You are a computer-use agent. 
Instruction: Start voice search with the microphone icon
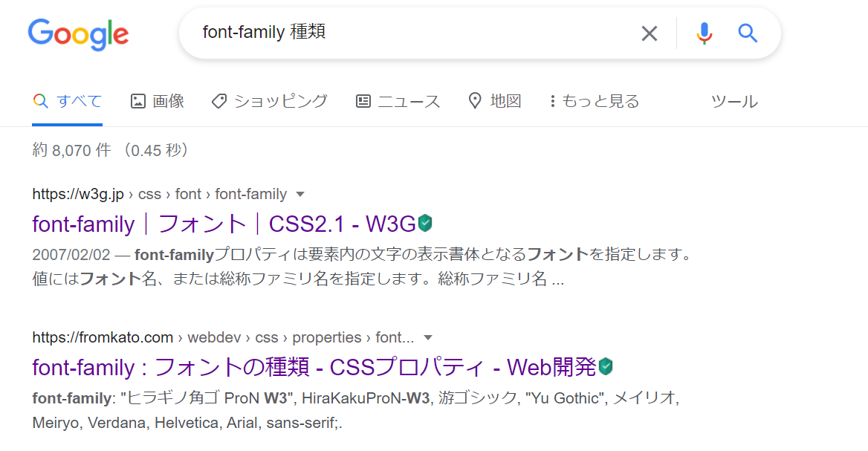pos(705,33)
